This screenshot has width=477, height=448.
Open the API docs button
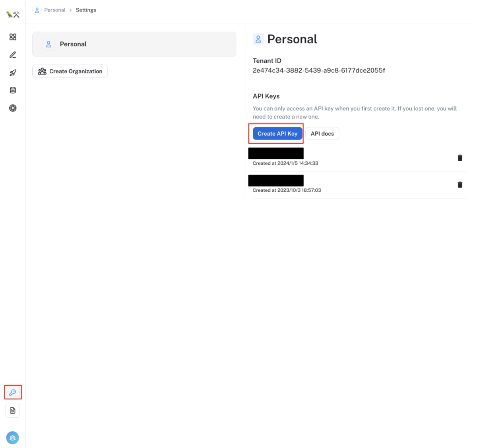pyautogui.click(x=322, y=134)
